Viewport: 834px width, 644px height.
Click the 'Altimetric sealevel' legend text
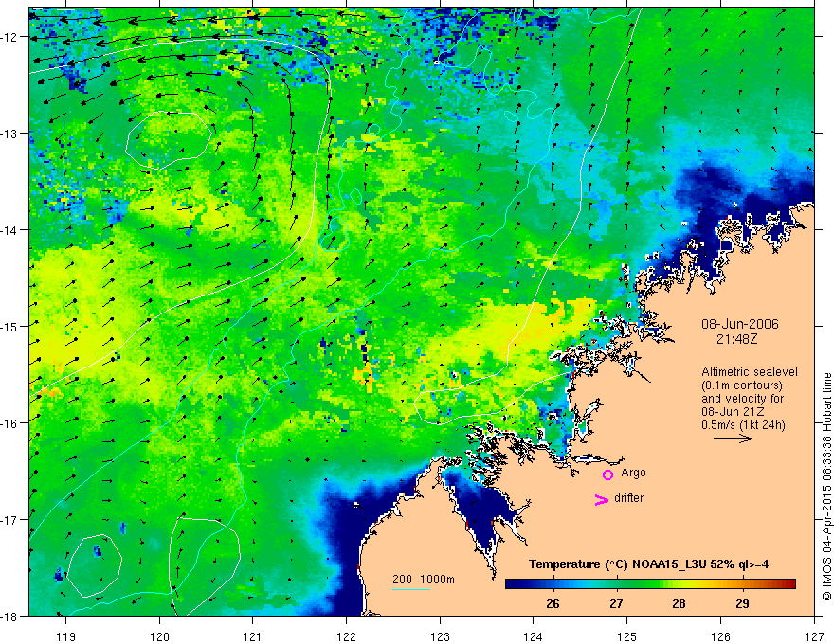click(x=750, y=372)
